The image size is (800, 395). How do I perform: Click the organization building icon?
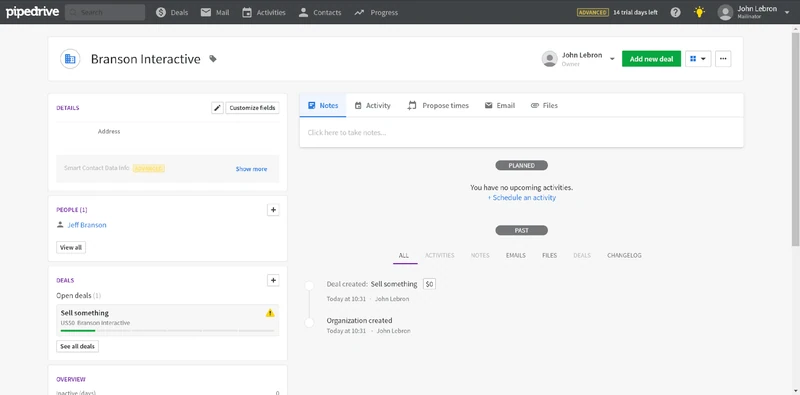[70, 59]
